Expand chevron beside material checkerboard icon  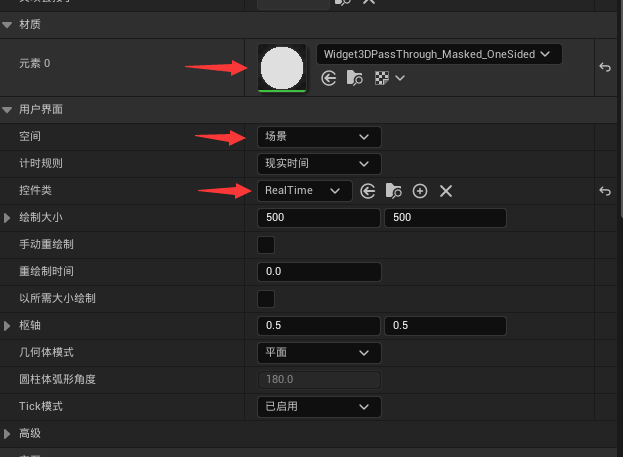tap(400, 78)
